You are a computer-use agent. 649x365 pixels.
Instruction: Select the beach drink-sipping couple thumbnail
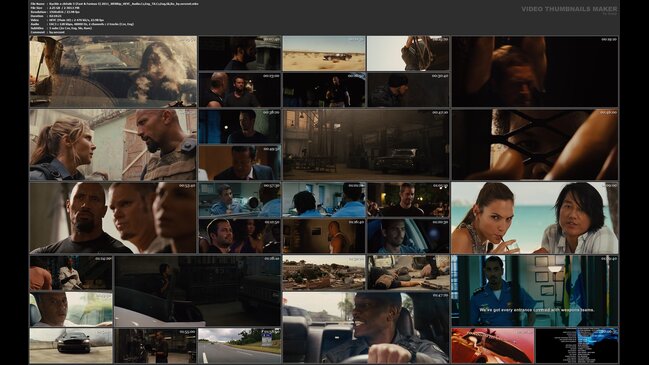[x=535, y=218]
